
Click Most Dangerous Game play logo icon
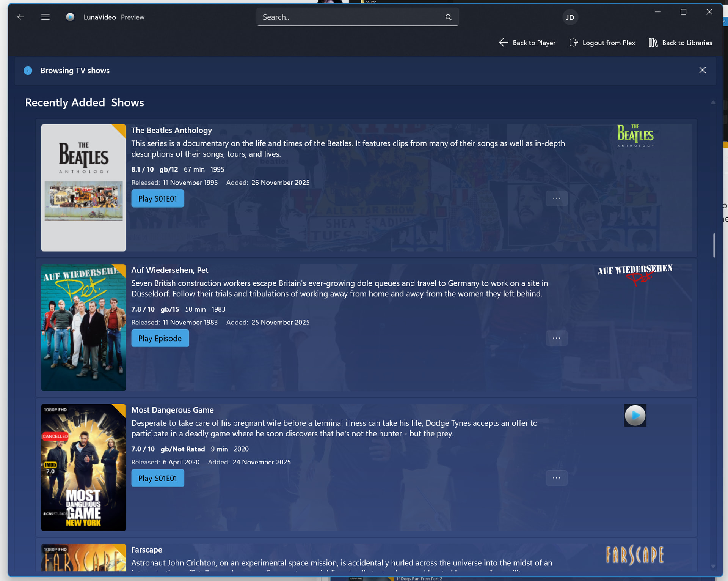(x=635, y=415)
